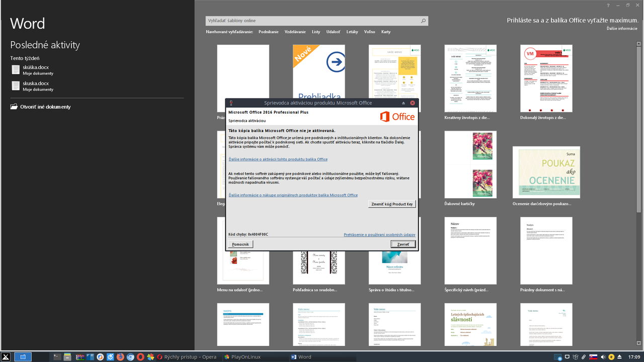The width and height of the screenshot is (644, 362).
Task: Select the Správa o štúdiu template
Action: pyautogui.click(x=395, y=266)
